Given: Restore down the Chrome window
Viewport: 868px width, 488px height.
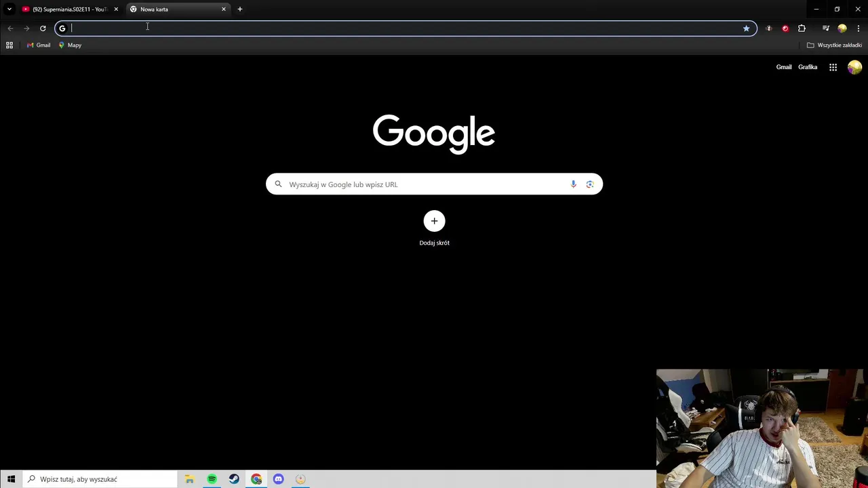Looking at the screenshot, I should click(837, 9).
